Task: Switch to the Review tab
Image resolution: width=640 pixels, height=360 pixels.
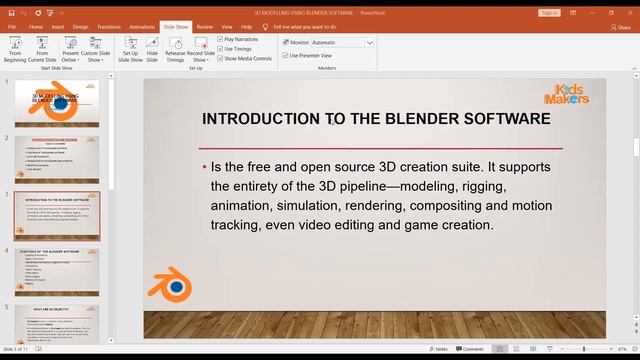Action: point(204,27)
